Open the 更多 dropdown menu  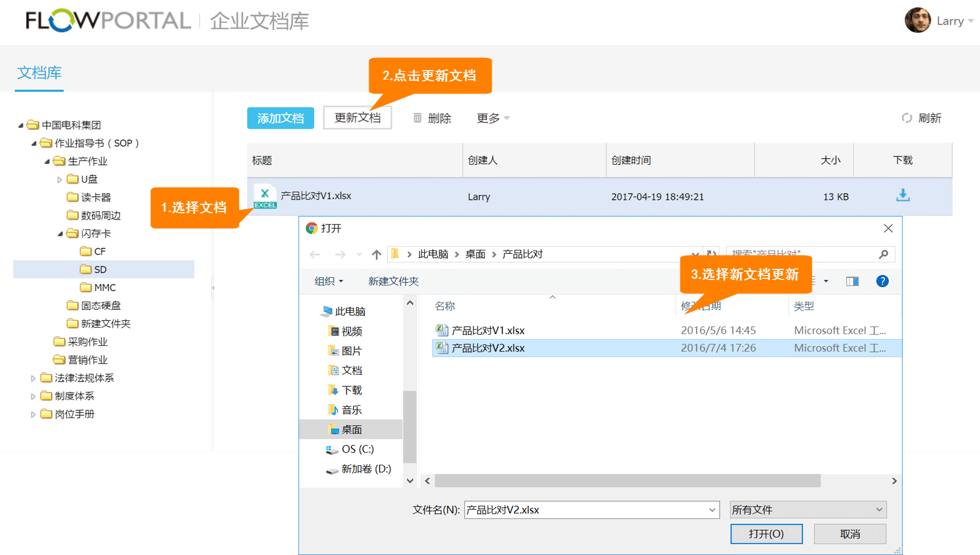(493, 118)
